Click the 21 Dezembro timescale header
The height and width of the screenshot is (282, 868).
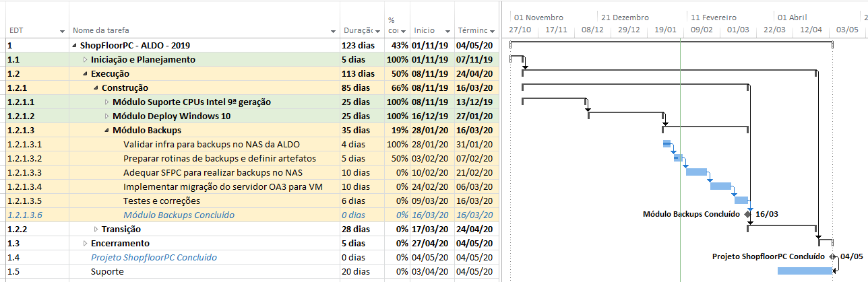[625, 17]
